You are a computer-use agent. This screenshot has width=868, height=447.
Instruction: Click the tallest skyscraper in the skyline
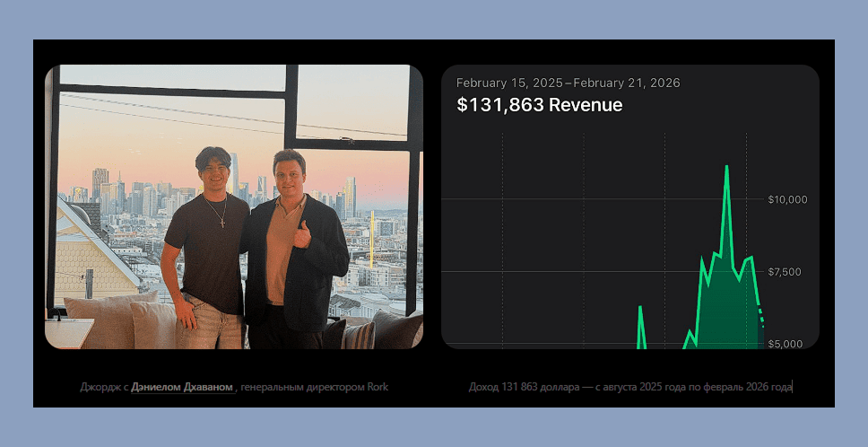234,173
